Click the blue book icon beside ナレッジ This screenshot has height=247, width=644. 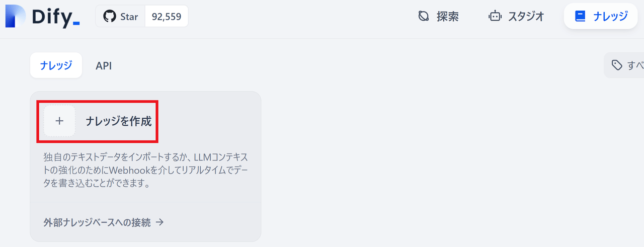tap(581, 17)
